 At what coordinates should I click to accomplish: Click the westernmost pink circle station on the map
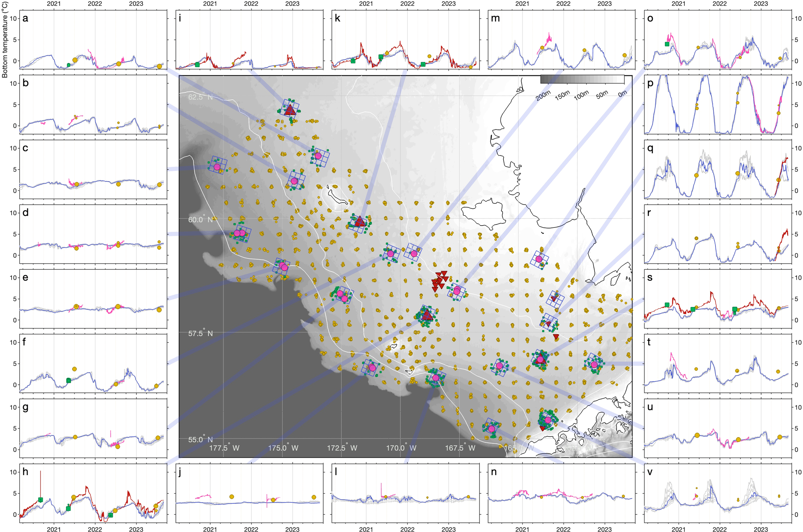(x=217, y=167)
